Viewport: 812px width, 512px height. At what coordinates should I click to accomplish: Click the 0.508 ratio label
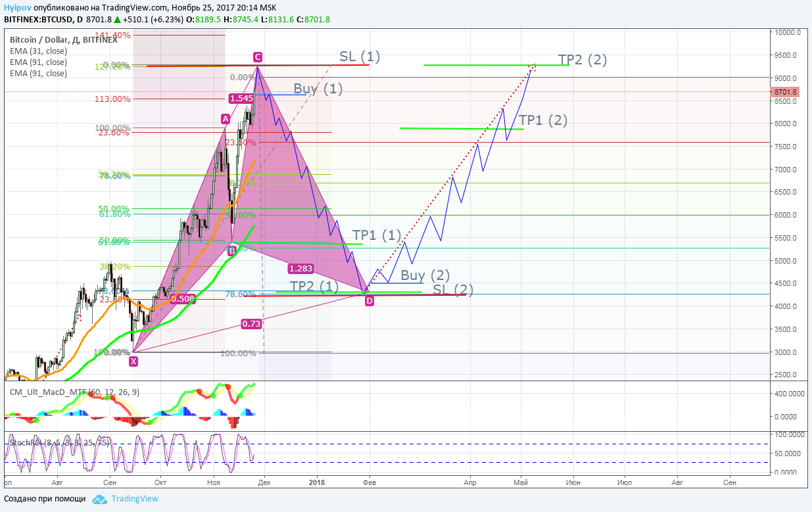pos(183,299)
